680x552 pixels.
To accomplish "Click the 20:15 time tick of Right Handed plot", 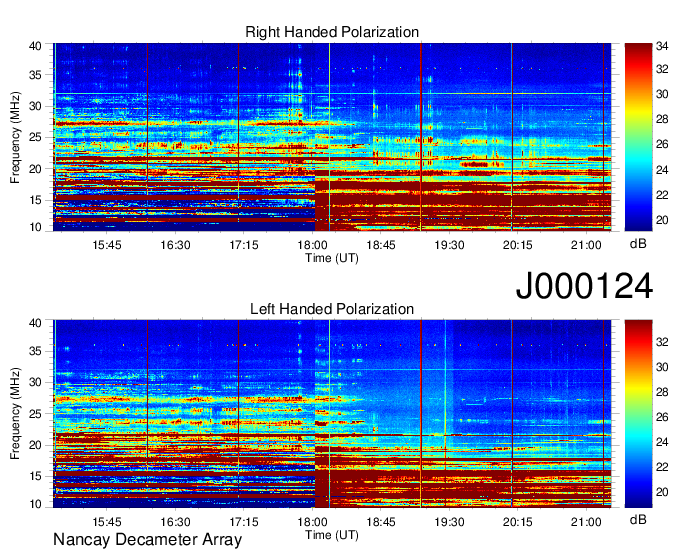I will point(517,245).
